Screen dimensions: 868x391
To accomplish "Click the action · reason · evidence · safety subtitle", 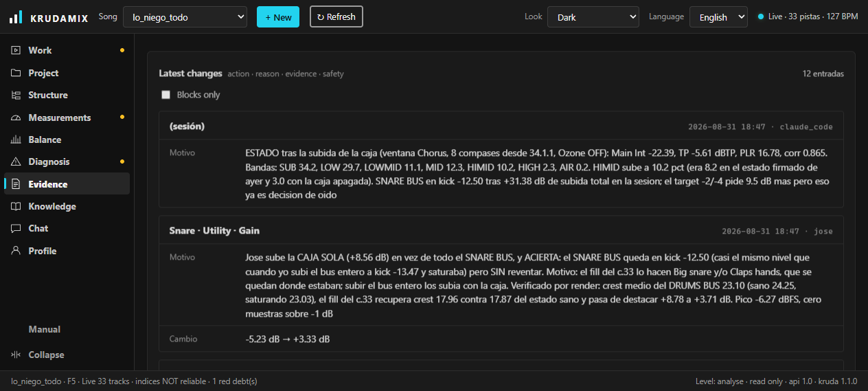I will pos(286,74).
